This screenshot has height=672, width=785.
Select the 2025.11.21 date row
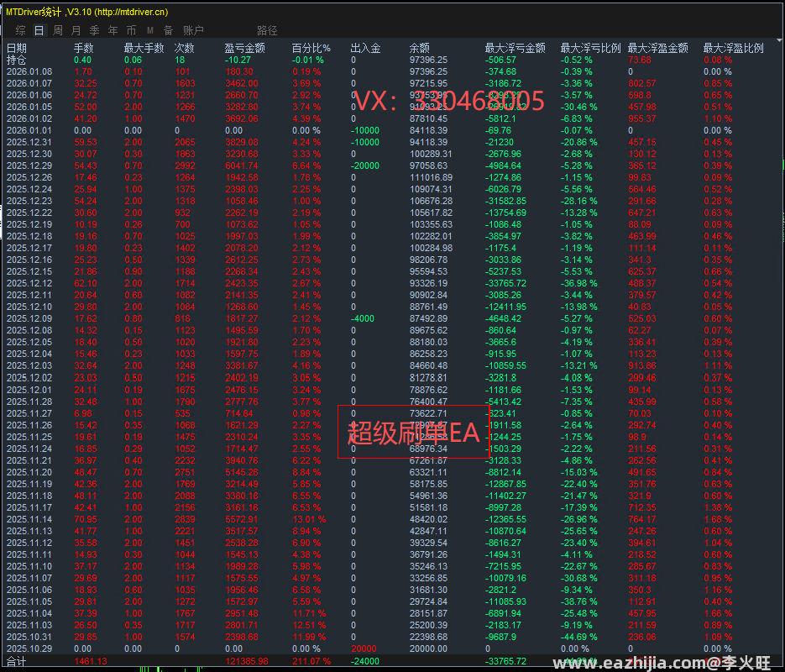29,460
